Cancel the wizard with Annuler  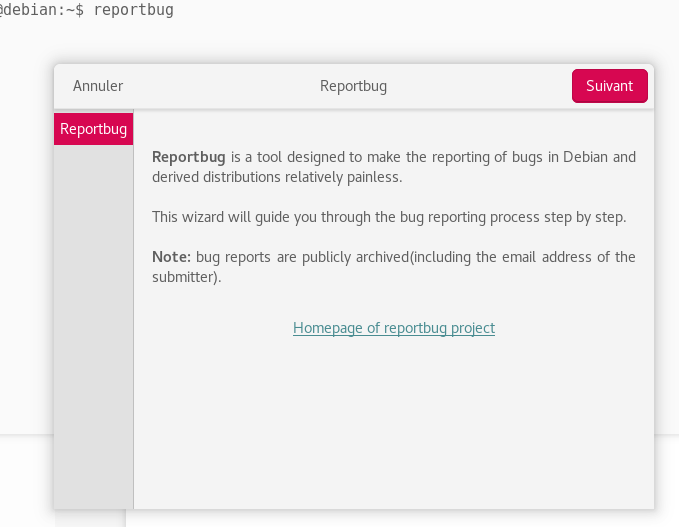[98, 86]
